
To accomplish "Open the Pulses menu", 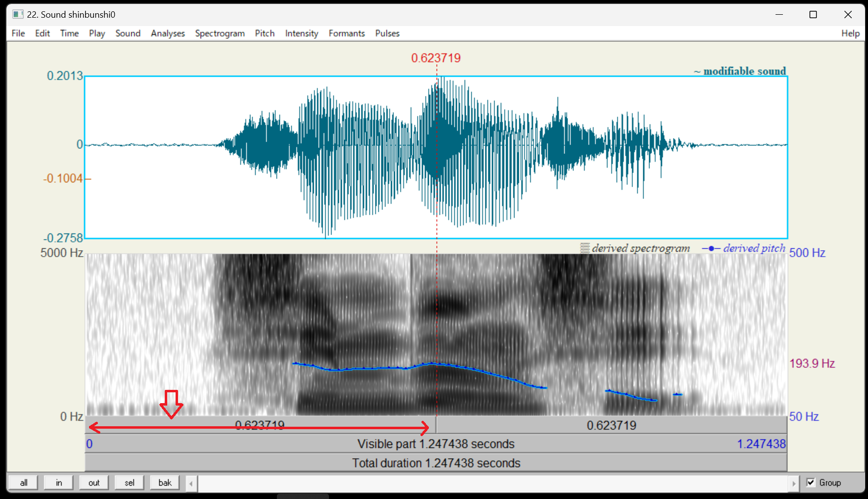I will (387, 33).
